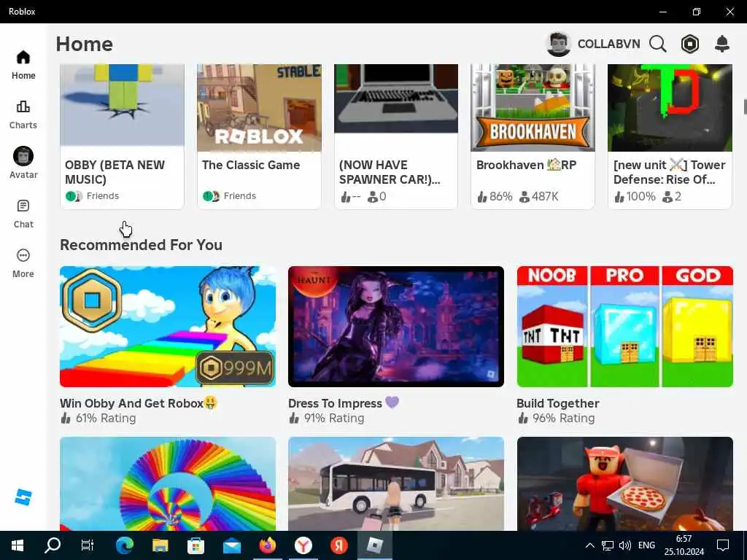The height and width of the screenshot is (560, 747).
Task: Open the Home sidebar icon
Action: click(23, 65)
